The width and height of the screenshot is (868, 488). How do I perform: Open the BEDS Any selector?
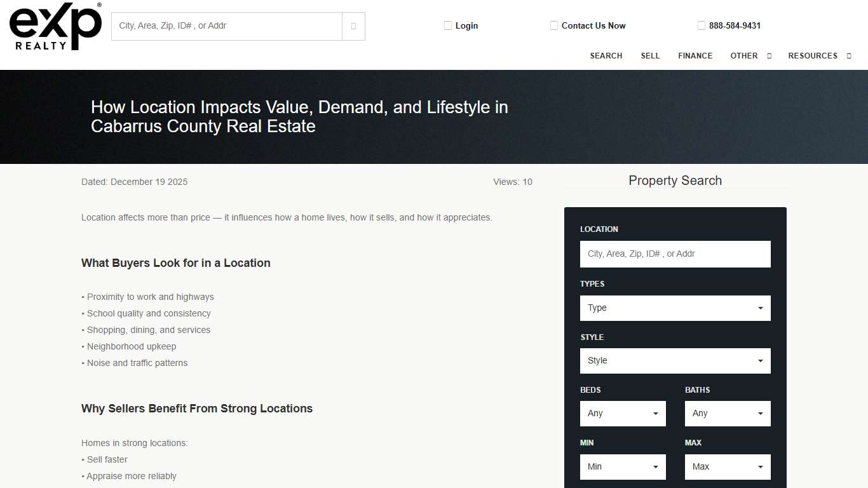click(622, 413)
